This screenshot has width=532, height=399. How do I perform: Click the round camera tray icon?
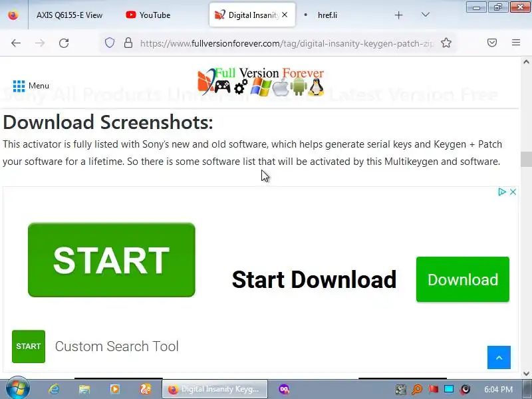click(x=465, y=389)
